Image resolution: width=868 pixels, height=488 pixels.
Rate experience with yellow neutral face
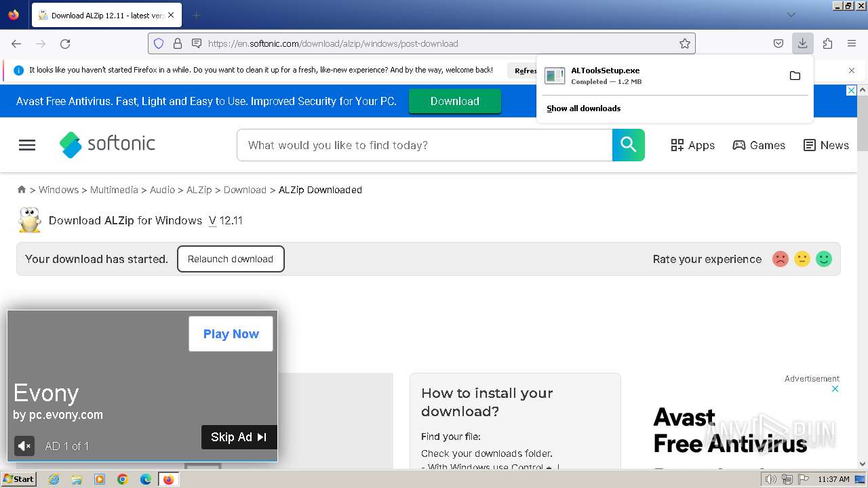pos(802,259)
